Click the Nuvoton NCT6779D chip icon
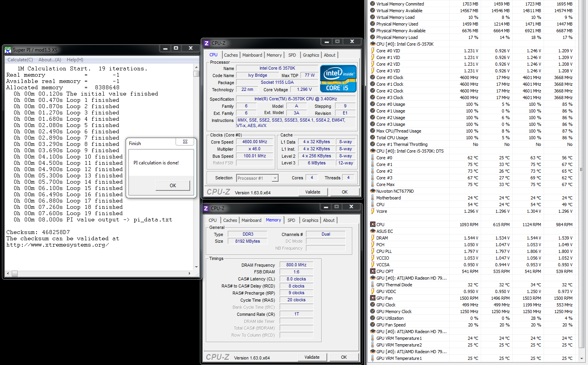588x365 pixels. pyautogui.click(x=372, y=191)
